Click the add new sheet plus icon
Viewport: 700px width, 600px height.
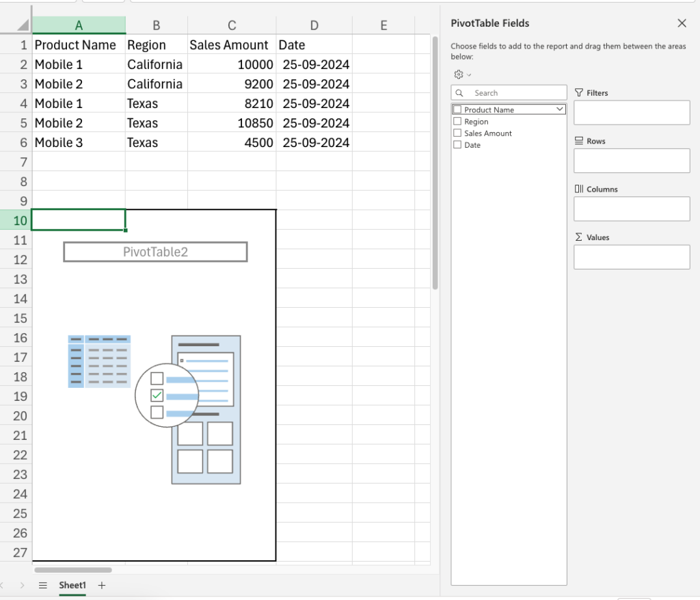pos(101,586)
